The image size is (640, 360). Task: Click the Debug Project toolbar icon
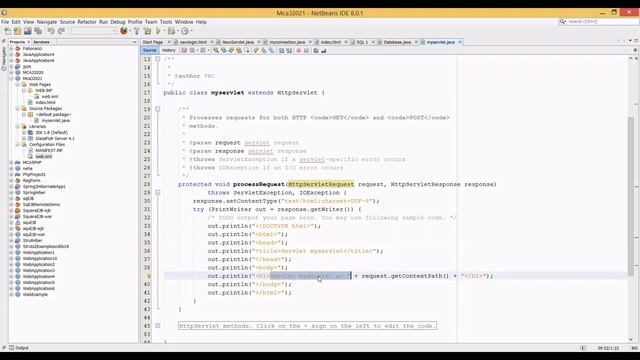pyautogui.click(x=171, y=31)
